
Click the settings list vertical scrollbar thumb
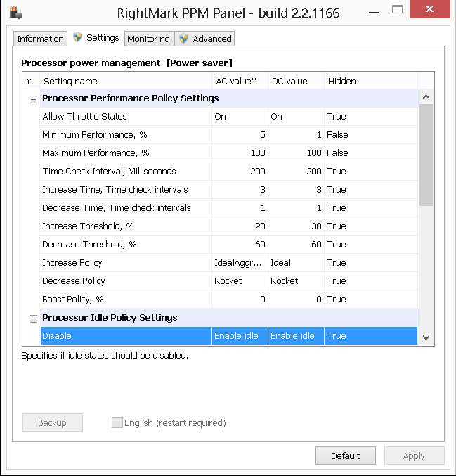(426, 155)
